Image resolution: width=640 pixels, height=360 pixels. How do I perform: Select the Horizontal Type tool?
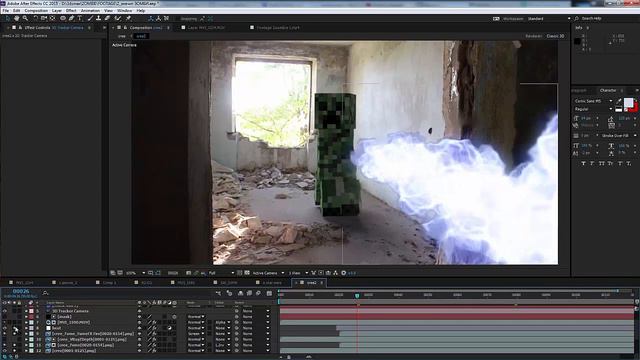tap(80, 18)
